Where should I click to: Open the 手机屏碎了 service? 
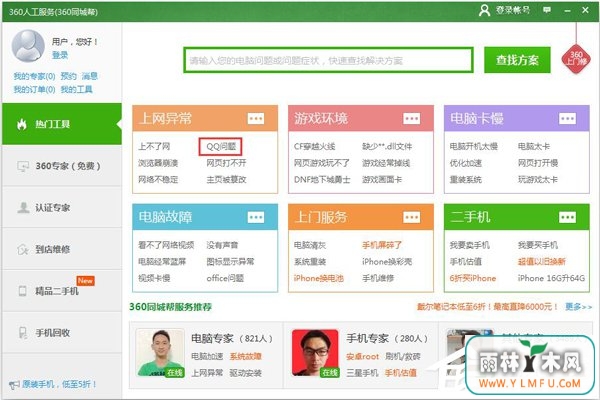382,245
